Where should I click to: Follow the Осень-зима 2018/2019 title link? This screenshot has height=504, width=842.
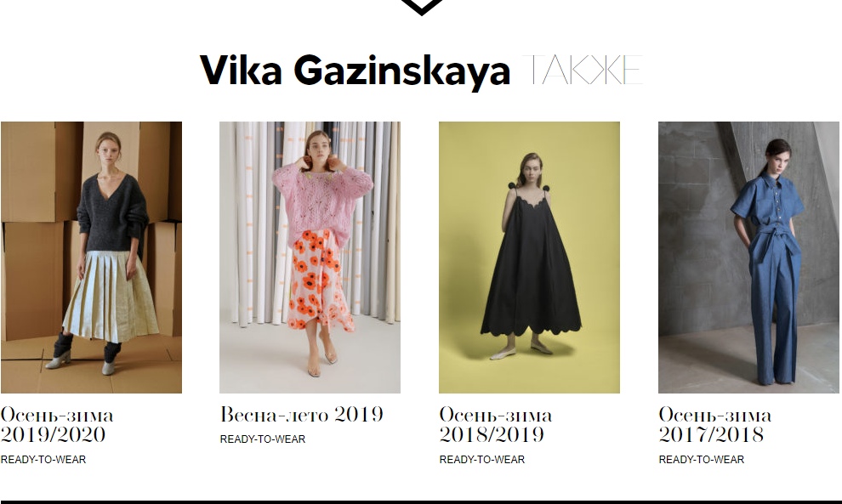point(496,425)
